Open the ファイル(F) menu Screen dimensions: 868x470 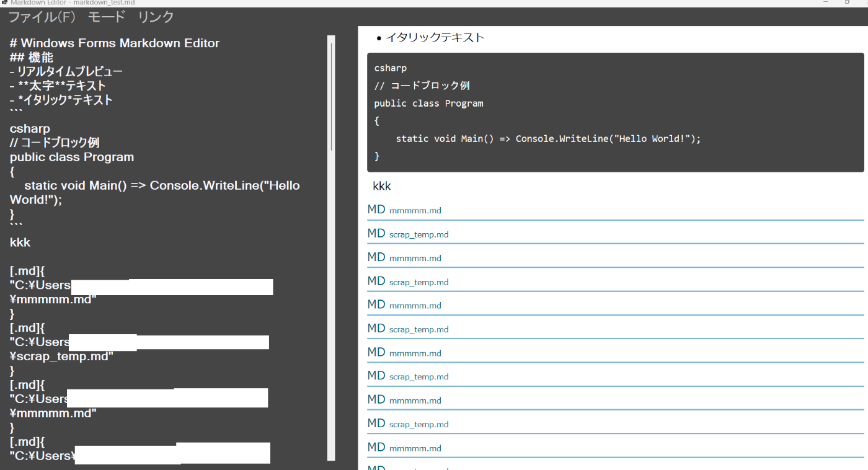[x=42, y=17]
